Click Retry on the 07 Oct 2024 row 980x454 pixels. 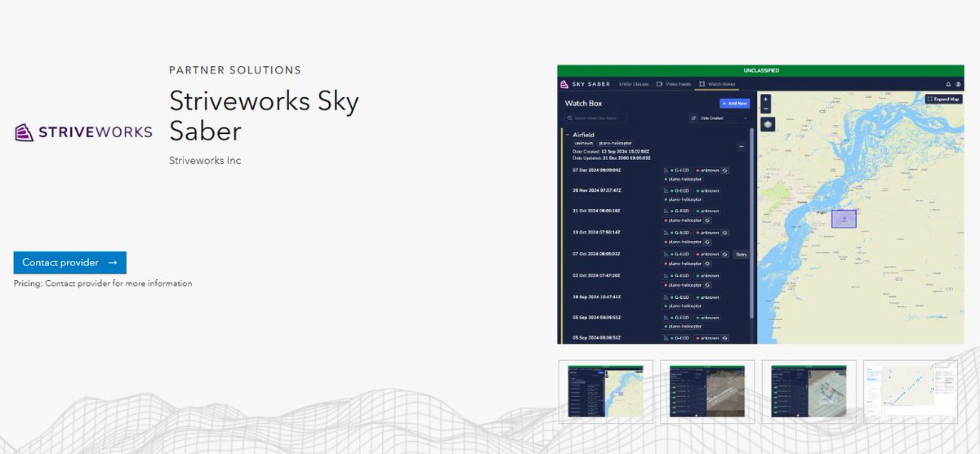coord(742,254)
